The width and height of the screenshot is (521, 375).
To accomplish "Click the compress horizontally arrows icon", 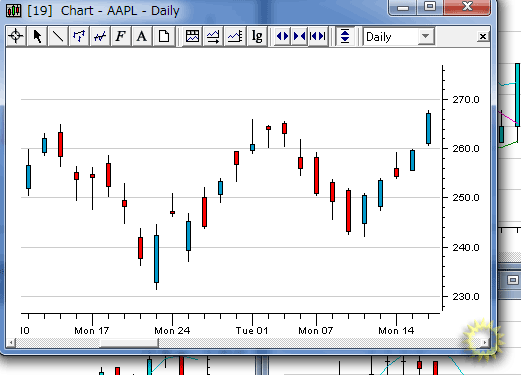I will click(300, 36).
